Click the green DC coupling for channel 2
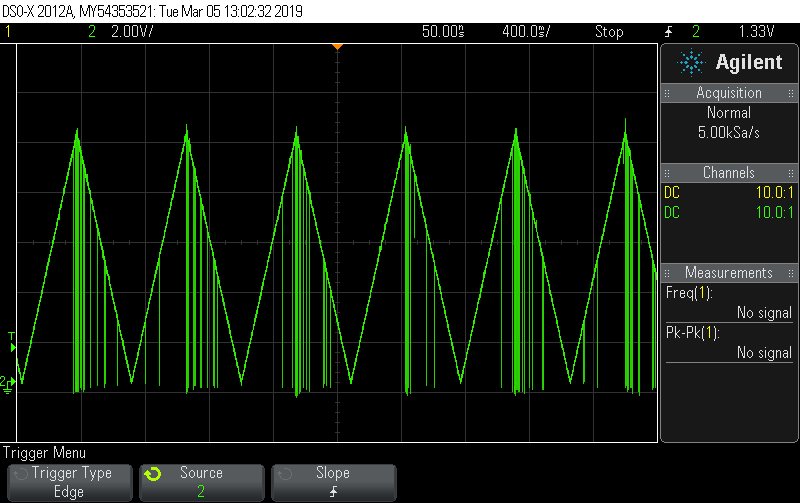The width and height of the screenshot is (800, 503). pos(672,212)
